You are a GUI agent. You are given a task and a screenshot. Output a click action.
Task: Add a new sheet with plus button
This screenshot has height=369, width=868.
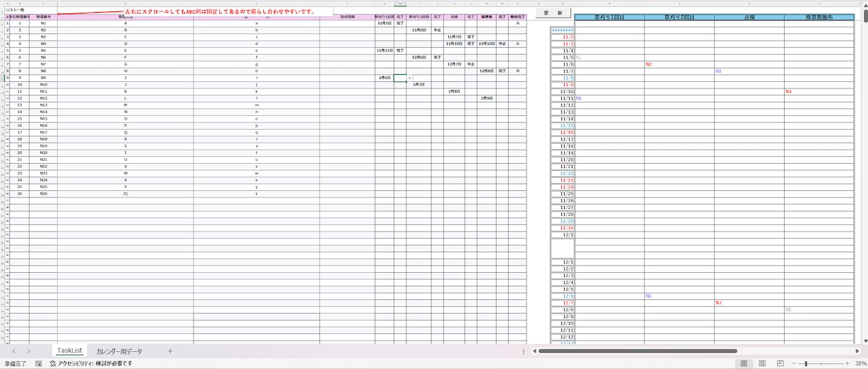tap(170, 351)
